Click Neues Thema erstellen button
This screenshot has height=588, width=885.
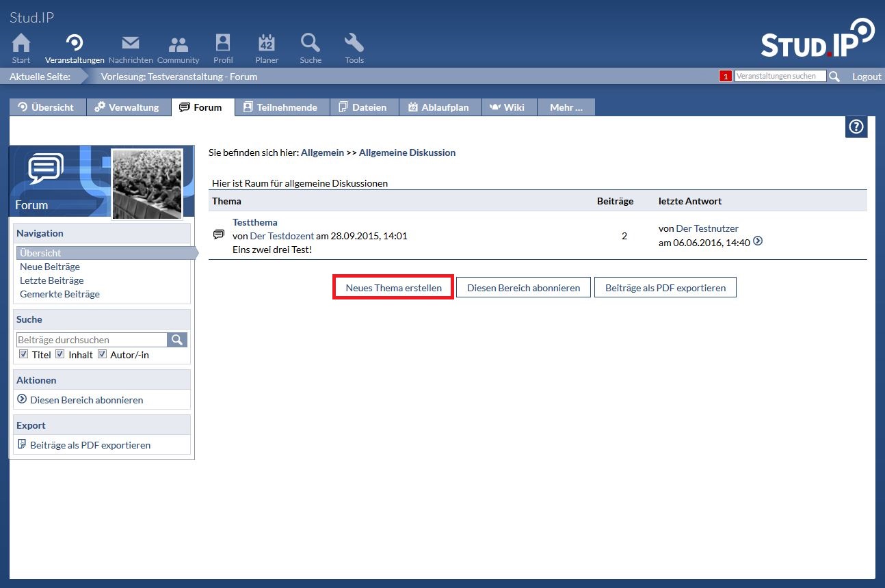pyautogui.click(x=393, y=288)
